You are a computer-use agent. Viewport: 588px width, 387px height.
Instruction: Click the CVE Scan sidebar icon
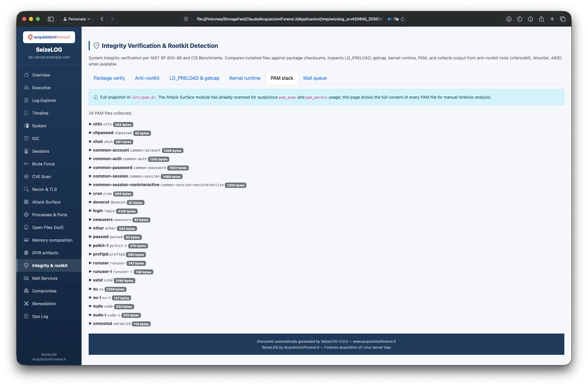tap(26, 176)
